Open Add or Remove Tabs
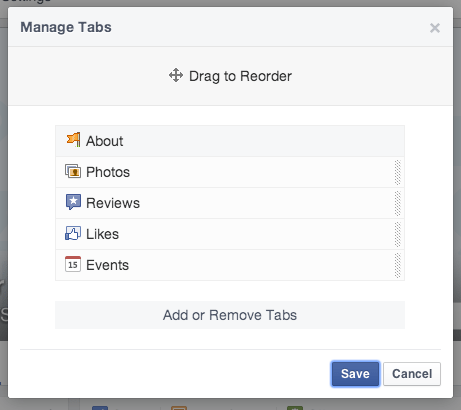The height and width of the screenshot is (410, 461). click(230, 315)
